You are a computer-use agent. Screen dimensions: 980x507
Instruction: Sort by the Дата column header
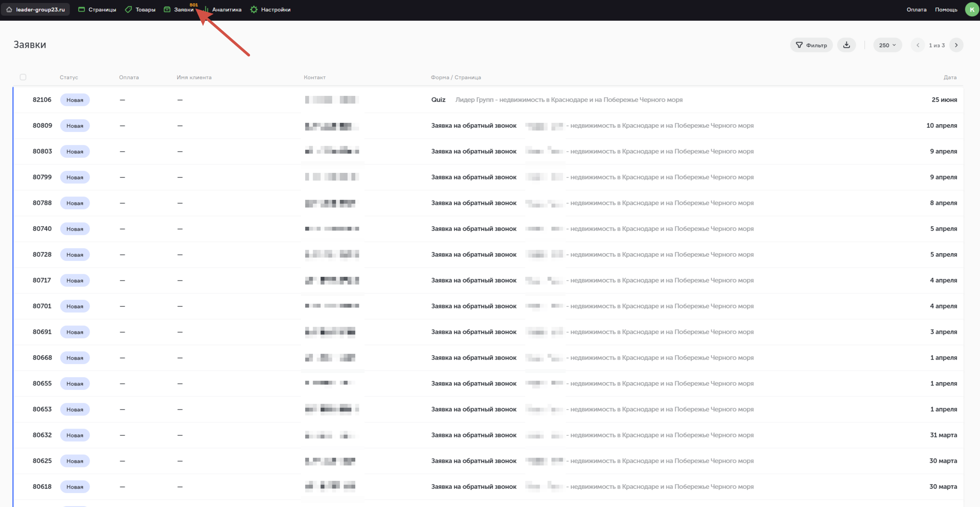click(x=950, y=77)
